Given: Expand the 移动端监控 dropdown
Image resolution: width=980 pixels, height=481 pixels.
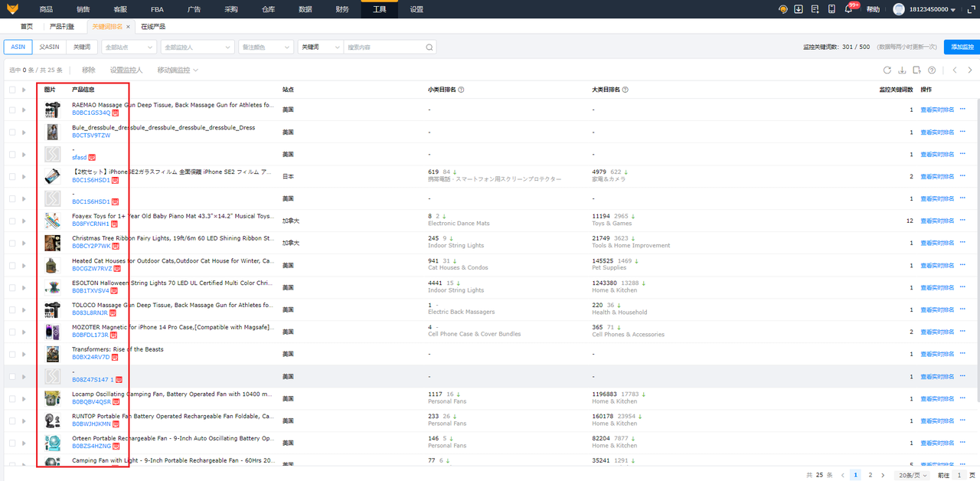Looking at the screenshot, I should point(178,70).
